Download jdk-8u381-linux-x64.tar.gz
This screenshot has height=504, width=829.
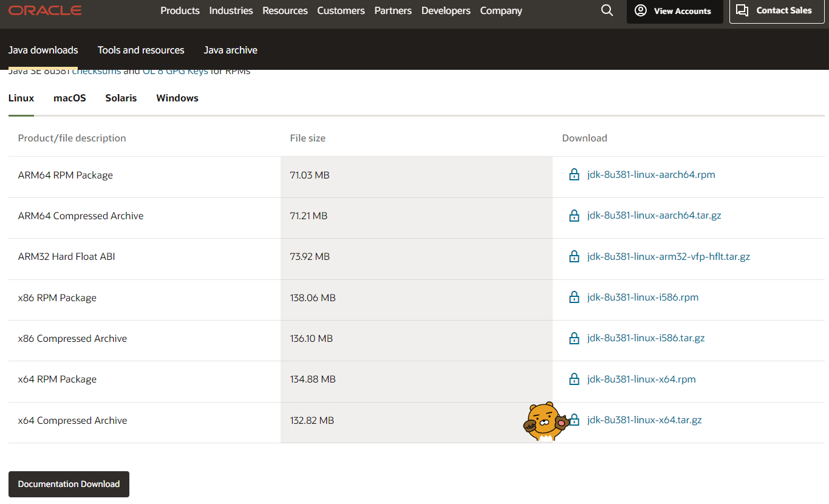[644, 420]
